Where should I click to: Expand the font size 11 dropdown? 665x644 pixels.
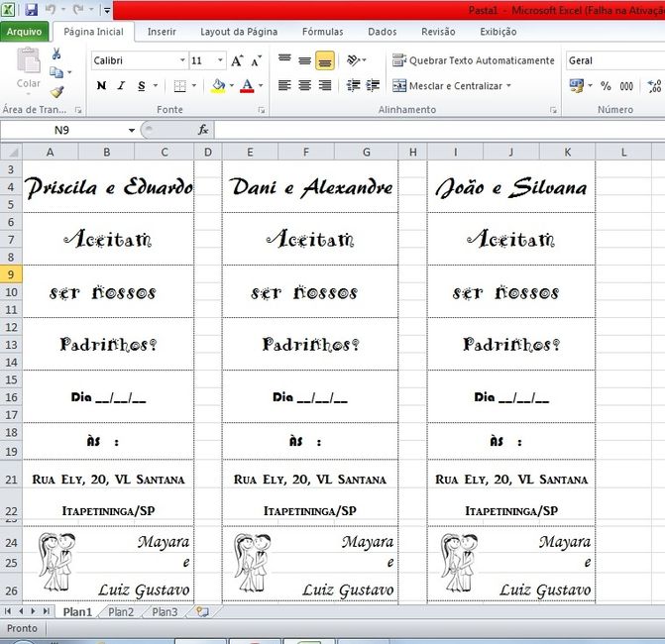pyautogui.click(x=220, y=60)
